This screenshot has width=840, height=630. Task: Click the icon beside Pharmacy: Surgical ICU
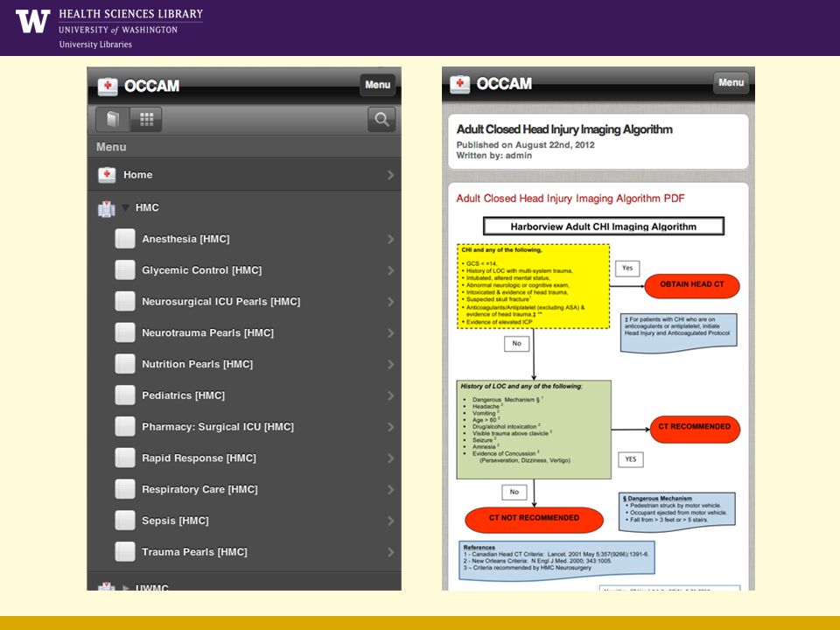point(125,426)
